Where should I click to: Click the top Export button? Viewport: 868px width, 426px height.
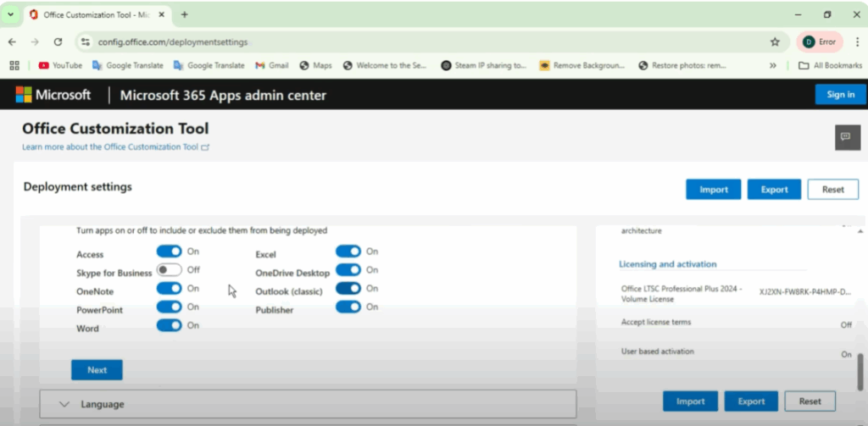pos(774,189)
